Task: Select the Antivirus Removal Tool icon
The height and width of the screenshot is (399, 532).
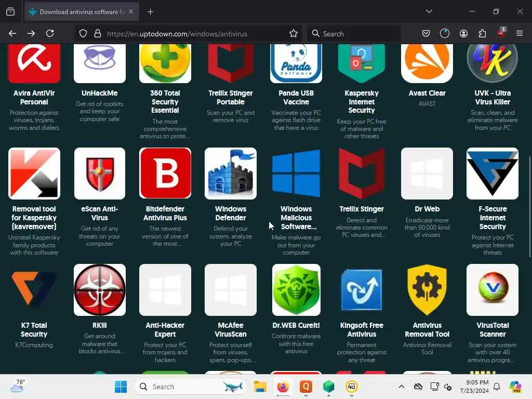Action: click(x=427, y=290)
